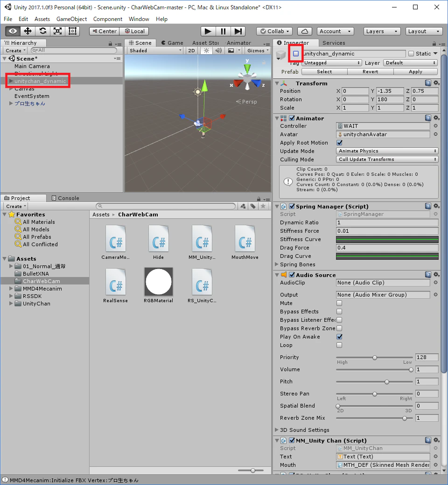The image size is (448, 485).
Task: Enable the Loop checkbox
Action: (x=339, y=345)
